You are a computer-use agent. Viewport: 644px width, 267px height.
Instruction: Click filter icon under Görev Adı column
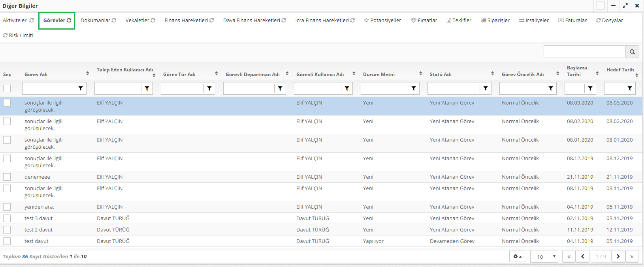click(81, 88)
